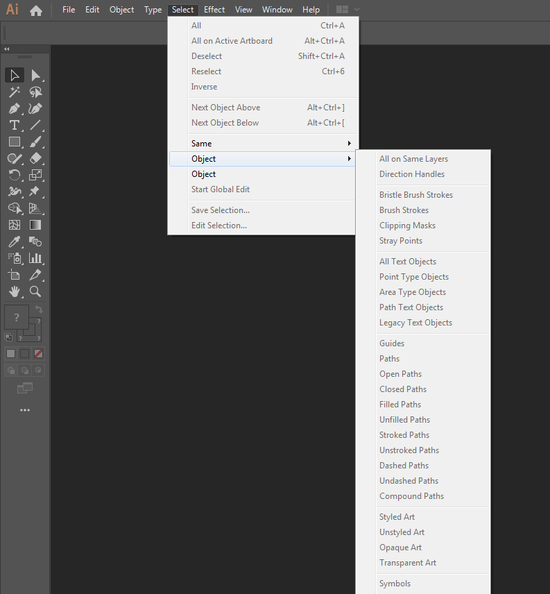The image size is (550, 594).
Task: Choose the Rectangle tool
Action: click(x=14, y=142)
